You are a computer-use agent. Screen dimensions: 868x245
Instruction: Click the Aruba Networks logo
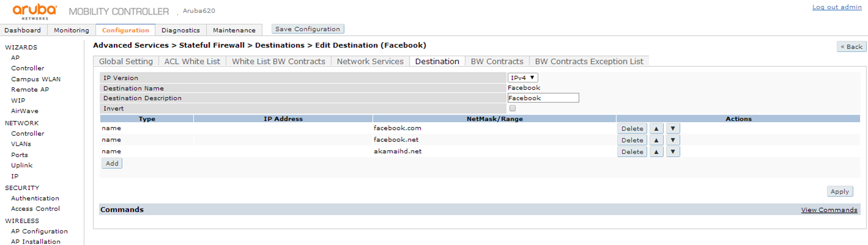35,12
